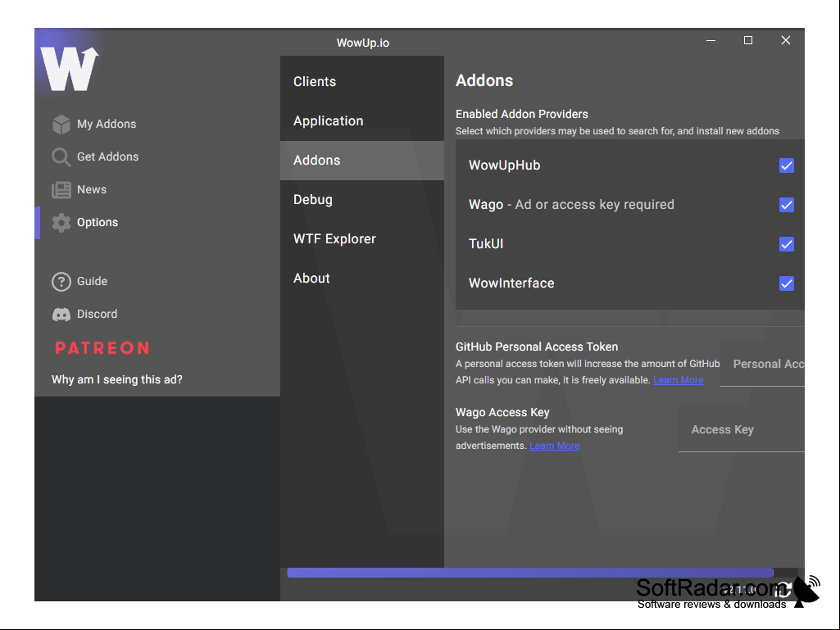Focus the Wago Access Key field
This screenshot has height=630, width=840.
[x=742, y=429]
